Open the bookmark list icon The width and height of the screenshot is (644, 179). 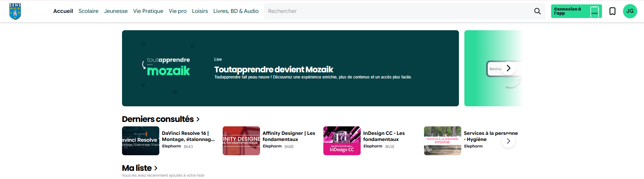[612, 11]
